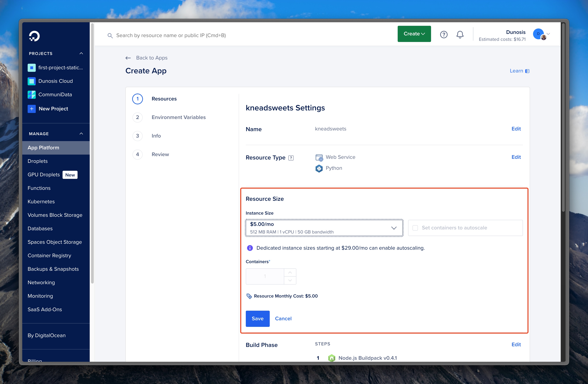The image size is (588, 384).
Task: Open the CommuniData project icon
Action: coord(32,95)
